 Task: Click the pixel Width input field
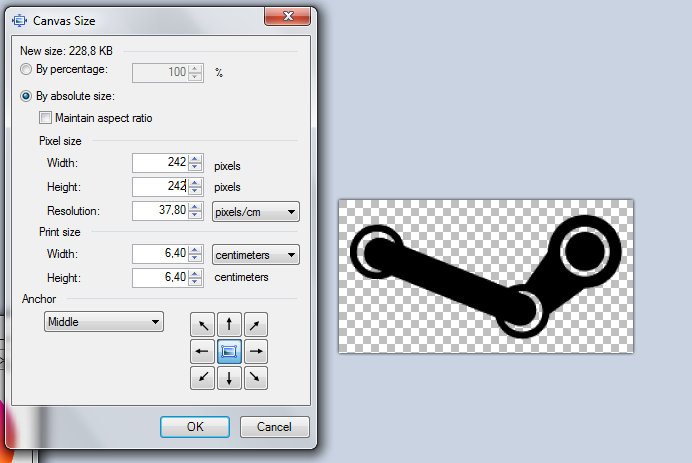[x=160, y=163]
